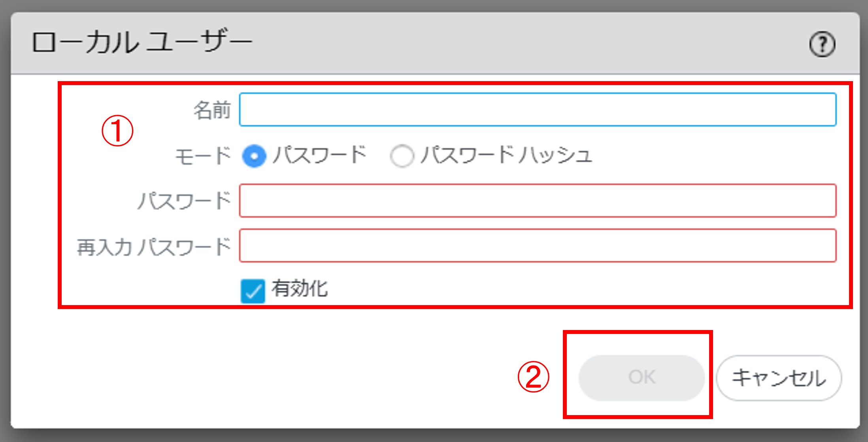Image resolution: width=868 pixels, height=442 pixels.
Task: Click the 有効化 label text
Action: 300,288
